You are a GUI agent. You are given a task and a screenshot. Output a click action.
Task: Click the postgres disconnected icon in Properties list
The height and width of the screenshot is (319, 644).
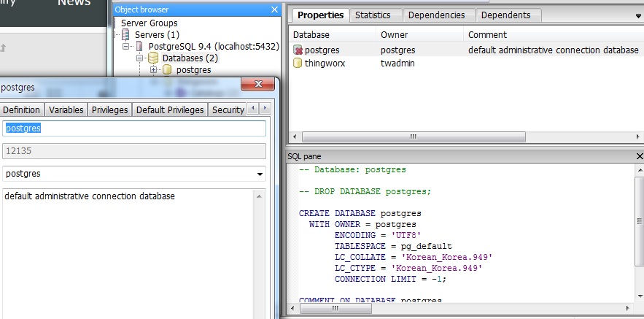298,50
